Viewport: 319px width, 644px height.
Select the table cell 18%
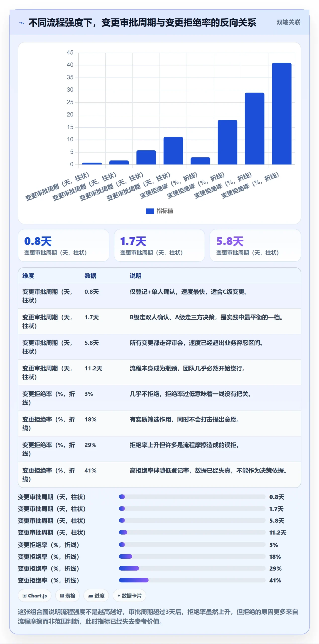90,419
